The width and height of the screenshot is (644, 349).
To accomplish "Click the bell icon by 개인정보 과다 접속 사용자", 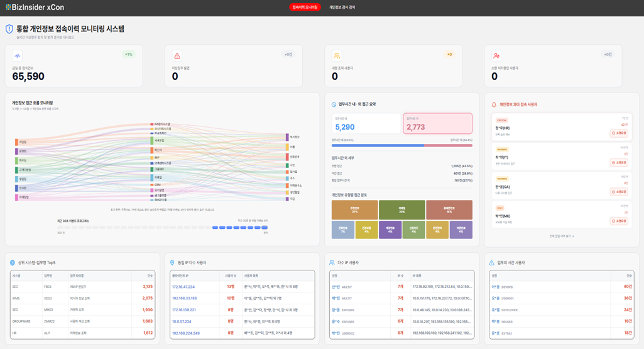I will pos(494,104).
